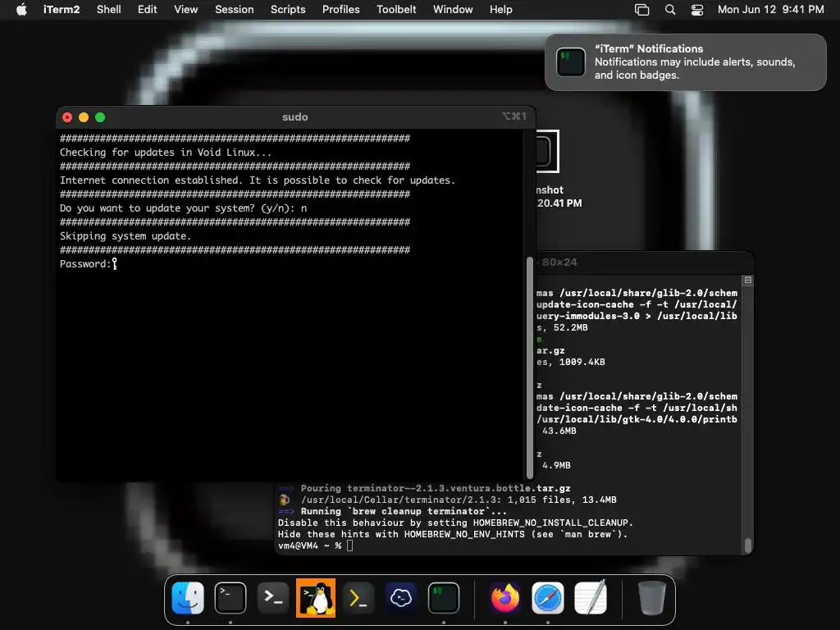The image size is (840, 630).
Task: Open the "iTerm" Notifications banner
Action: click(x=686, y=62)
